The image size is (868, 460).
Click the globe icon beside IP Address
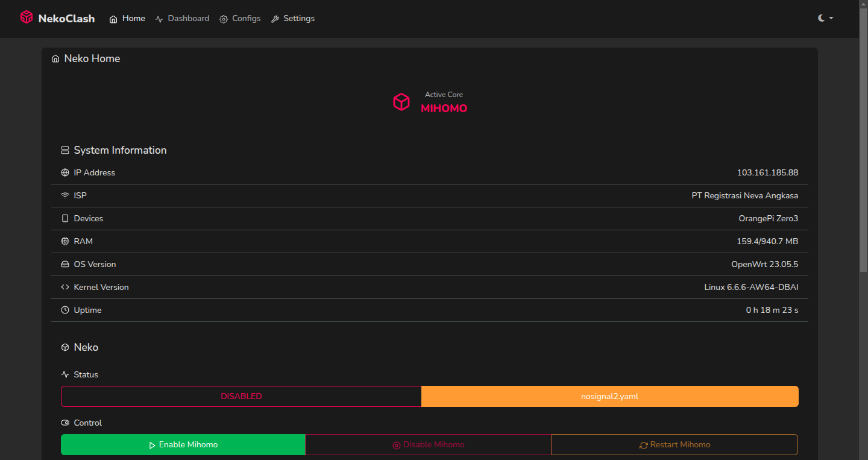pos(65,172)
